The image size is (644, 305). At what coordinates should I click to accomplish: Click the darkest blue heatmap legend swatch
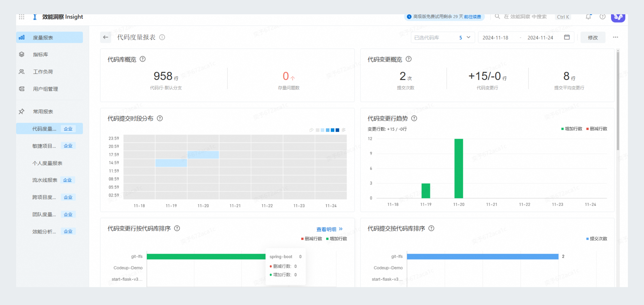[337, 130]
